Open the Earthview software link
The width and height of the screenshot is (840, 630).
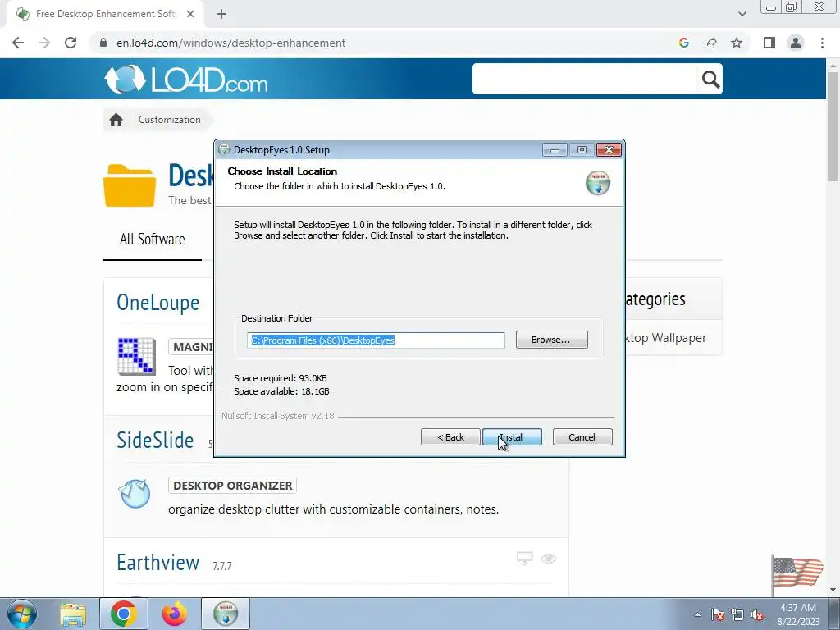pos(158,563)
